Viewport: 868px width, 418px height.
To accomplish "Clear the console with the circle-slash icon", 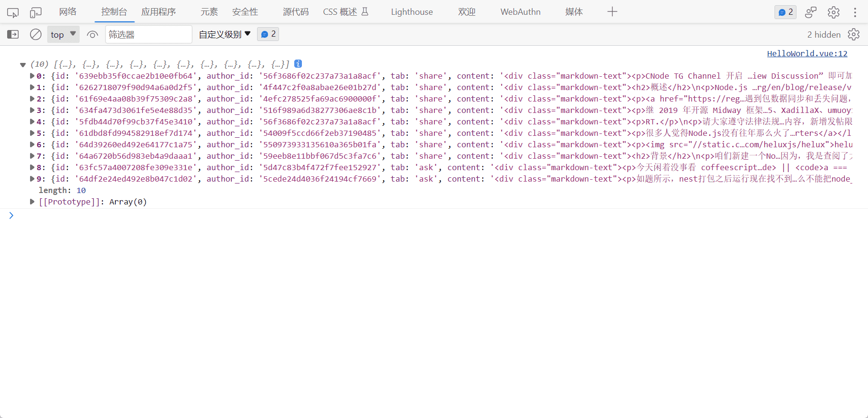I will pyautogui.click(x=36, y=34).
